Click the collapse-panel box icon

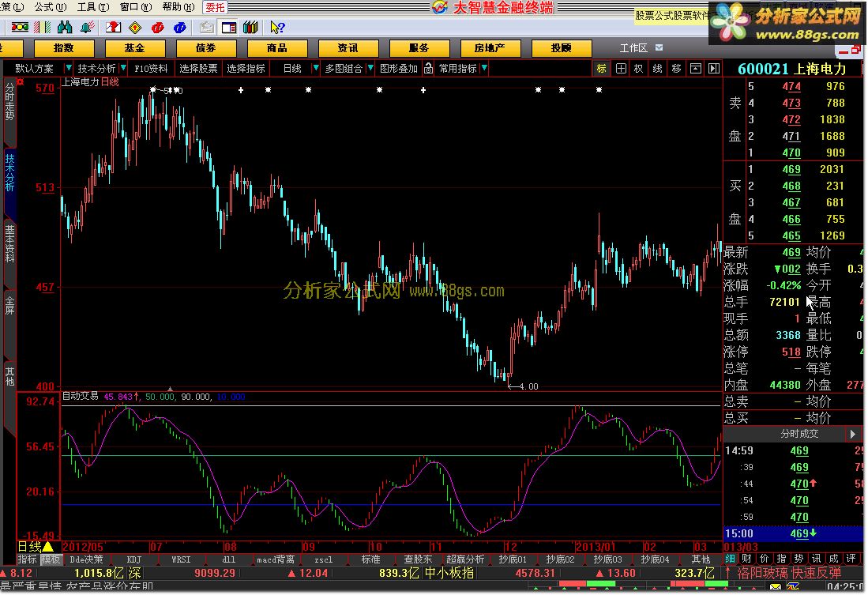coord(696,68)
